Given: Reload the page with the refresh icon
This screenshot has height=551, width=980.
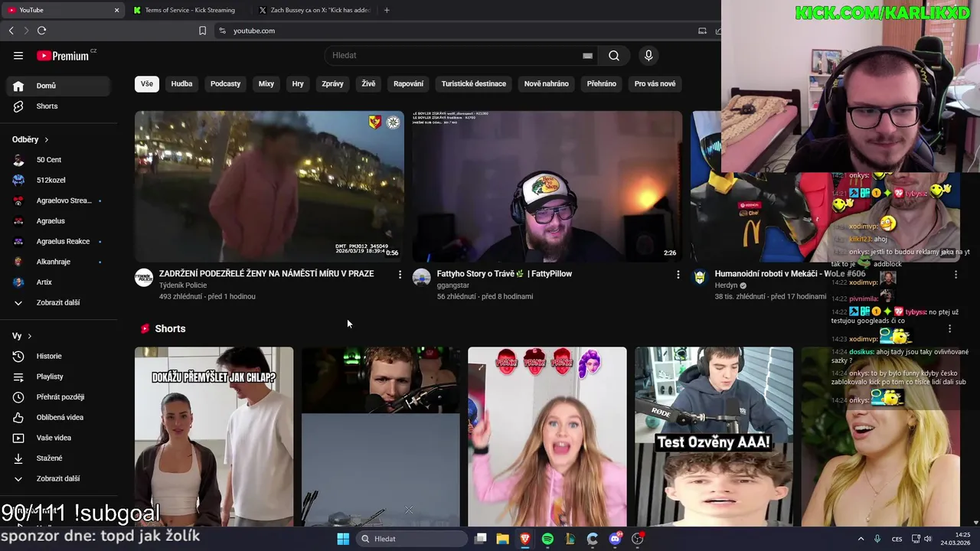Looking at the screenshot, I should [41, 31].
